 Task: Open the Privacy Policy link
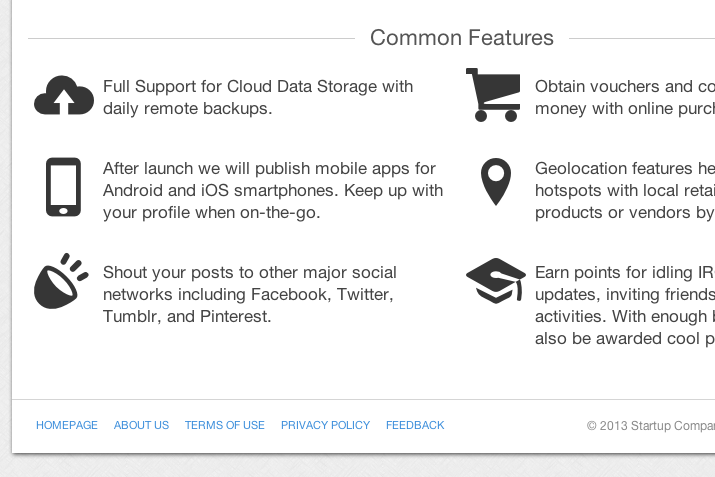coord(325,425)
